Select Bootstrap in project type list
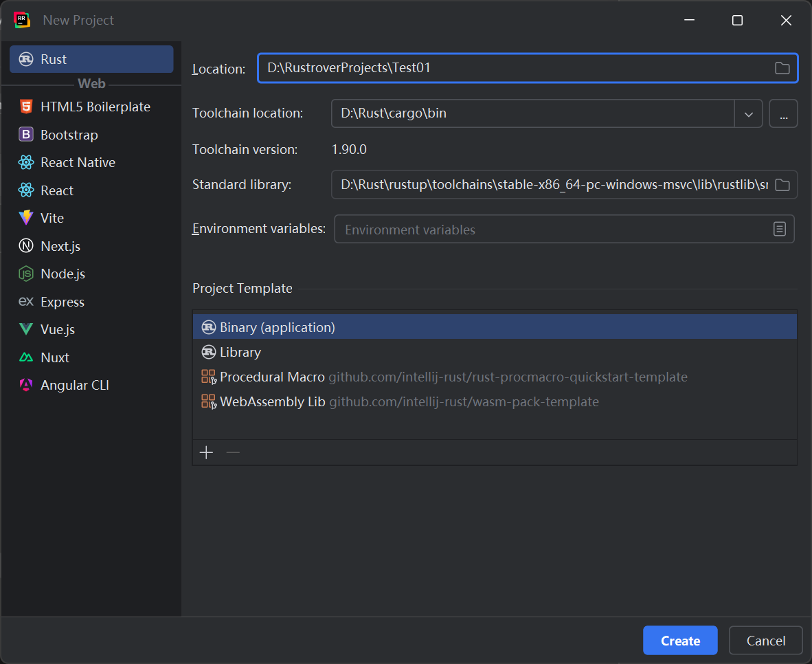The height and width of the screenshot is (664, 812). pyautogui.click(x=69, y=135)
